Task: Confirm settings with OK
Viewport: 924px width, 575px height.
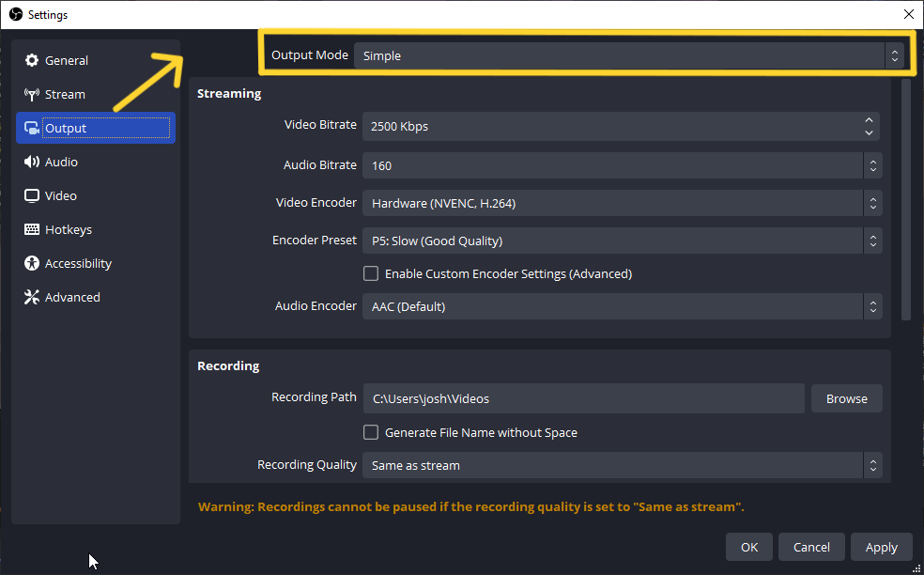Action: click(x=749, y=547)
